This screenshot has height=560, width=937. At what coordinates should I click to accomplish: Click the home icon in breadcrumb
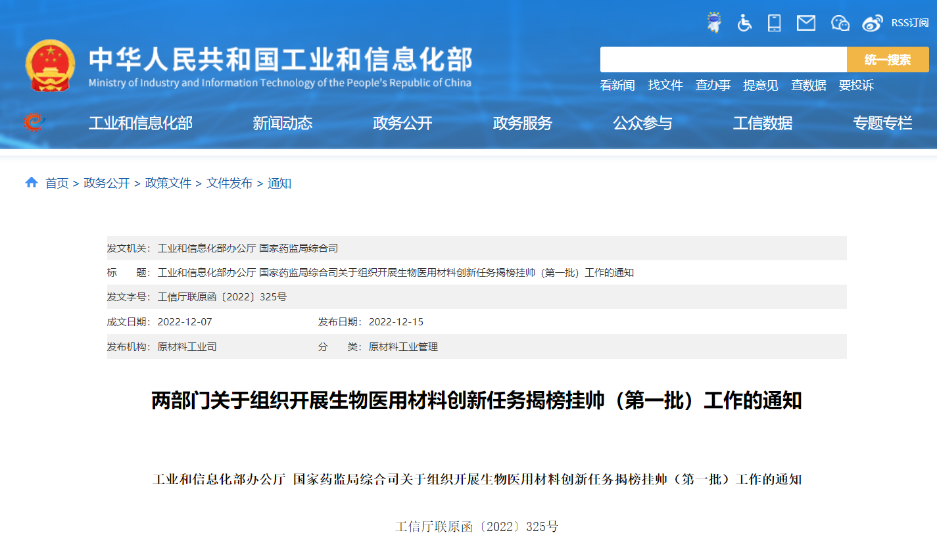click(x=32, y=182)
